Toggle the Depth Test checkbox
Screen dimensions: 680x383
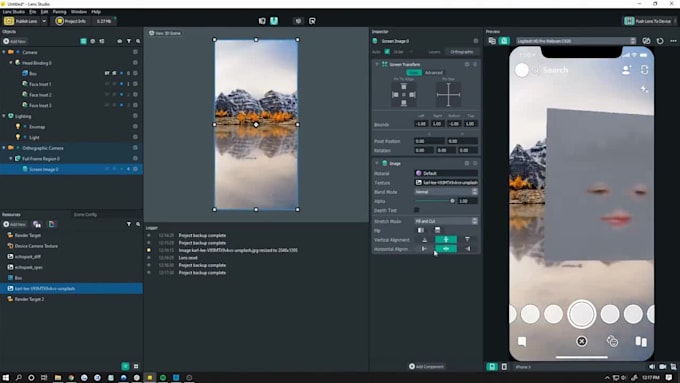417,210
